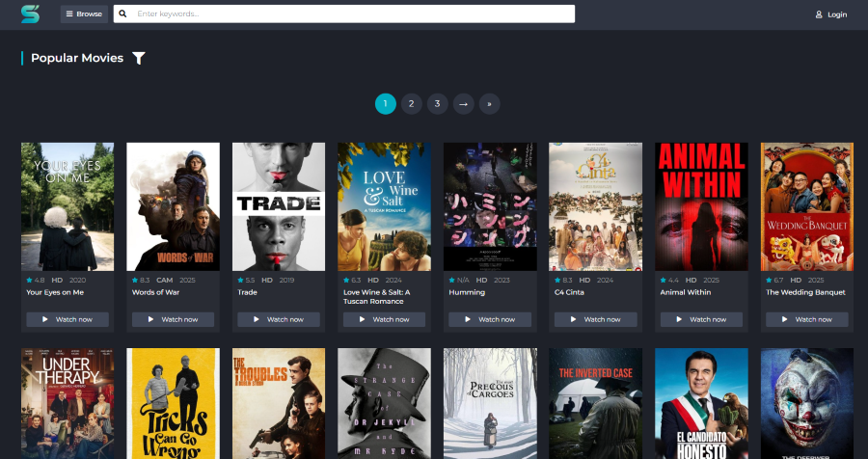
Task: Go to pagination page 3
Action: click(x=437, y=103)
